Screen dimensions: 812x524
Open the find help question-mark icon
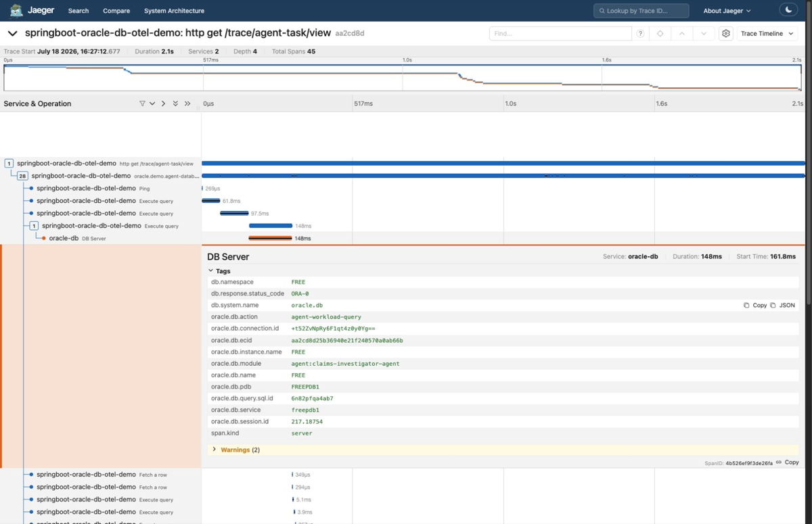coord(640,33)
